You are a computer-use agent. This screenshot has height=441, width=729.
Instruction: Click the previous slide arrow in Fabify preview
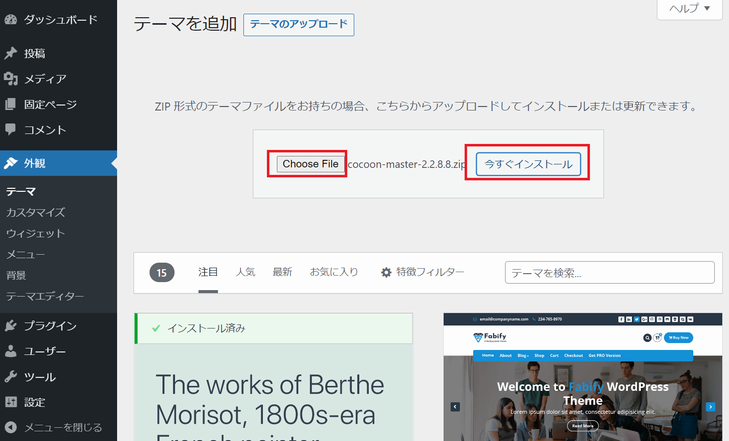pyautogui.click(x=455, y=407)
